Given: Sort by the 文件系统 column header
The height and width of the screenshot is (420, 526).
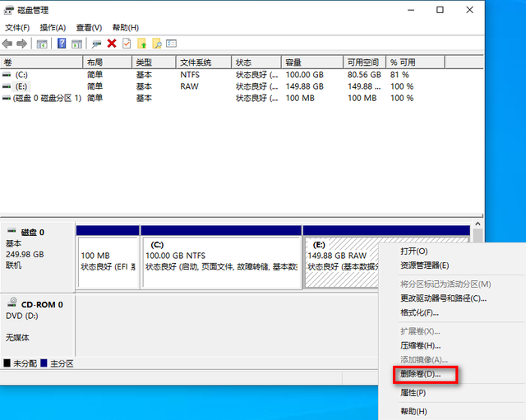Looking at the screenshot, I should coord(204,62).
